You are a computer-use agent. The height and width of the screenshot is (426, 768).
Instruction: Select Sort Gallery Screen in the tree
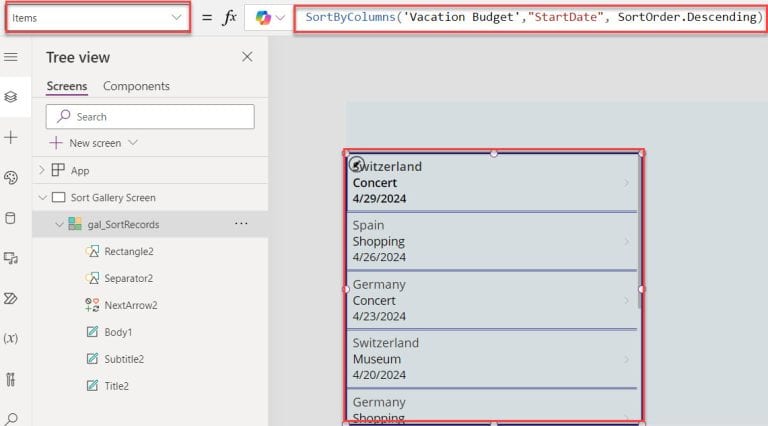(x=113, y=197)
